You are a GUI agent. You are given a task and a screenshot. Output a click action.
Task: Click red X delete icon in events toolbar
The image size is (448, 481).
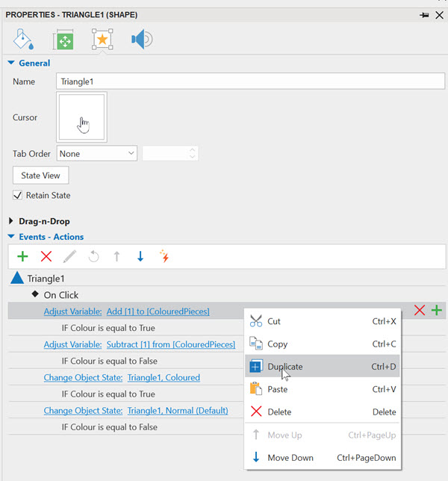pos(46,256)
